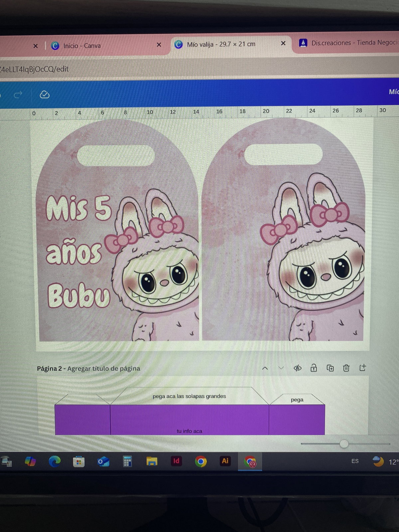Hide page 2 with the eye icon

[298, 368]
